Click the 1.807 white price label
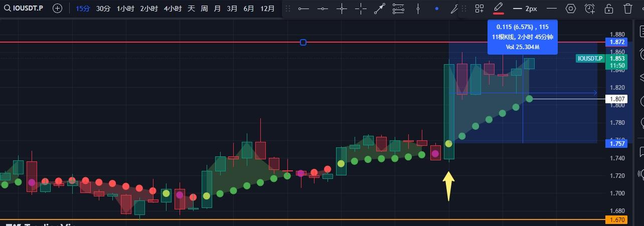Screen dimensions: 644x226 pos(615,99)
